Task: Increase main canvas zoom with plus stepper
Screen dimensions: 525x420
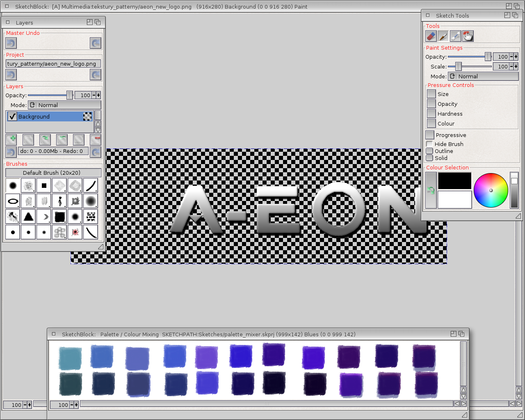Action: tap(30, 405)
